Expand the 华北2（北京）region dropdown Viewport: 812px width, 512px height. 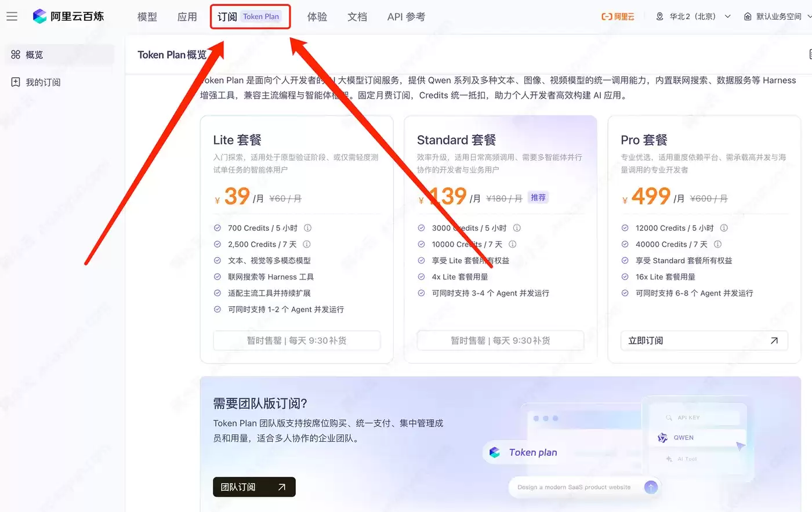tap(693, 16)
